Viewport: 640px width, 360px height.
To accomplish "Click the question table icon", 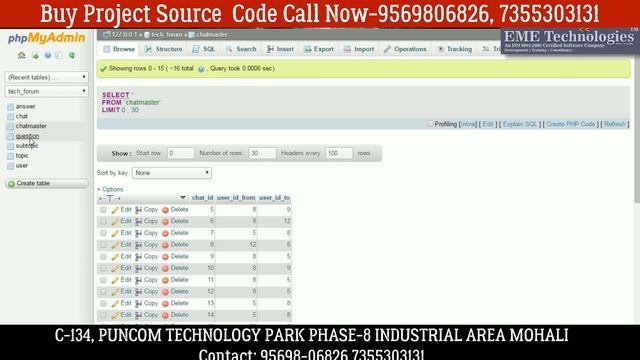I will tap(11, 136).
